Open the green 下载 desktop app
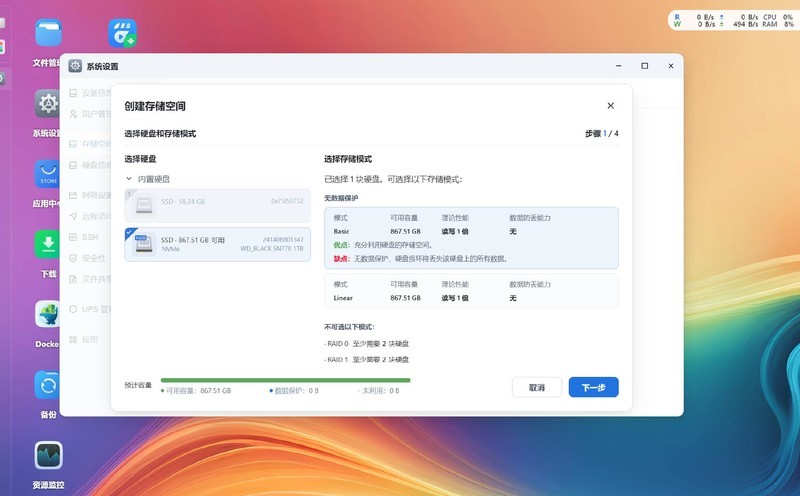The width and height of the screenshot is (800, 496). [48, 244]
